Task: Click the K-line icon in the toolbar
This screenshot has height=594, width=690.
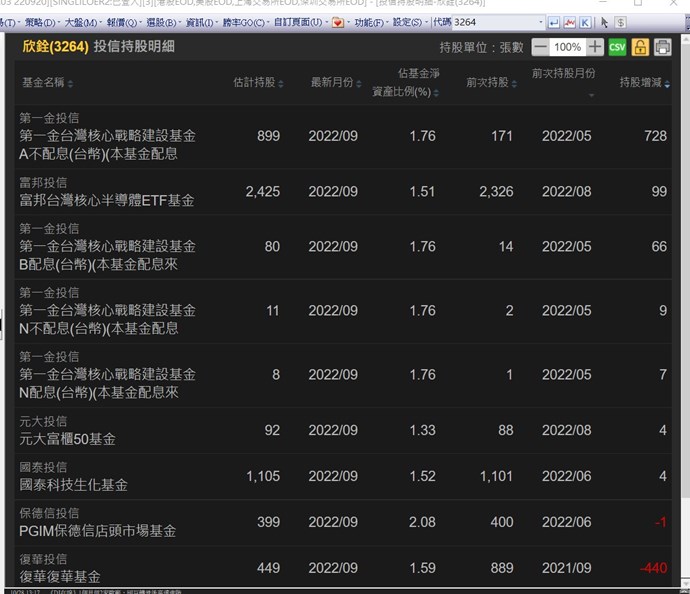Action: (584, 22)
